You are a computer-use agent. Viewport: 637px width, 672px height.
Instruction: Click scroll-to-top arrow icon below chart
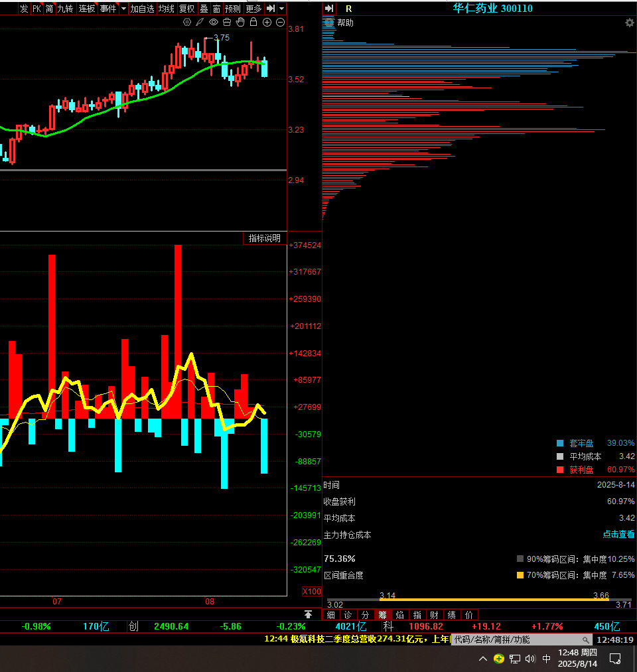[308, 614]
